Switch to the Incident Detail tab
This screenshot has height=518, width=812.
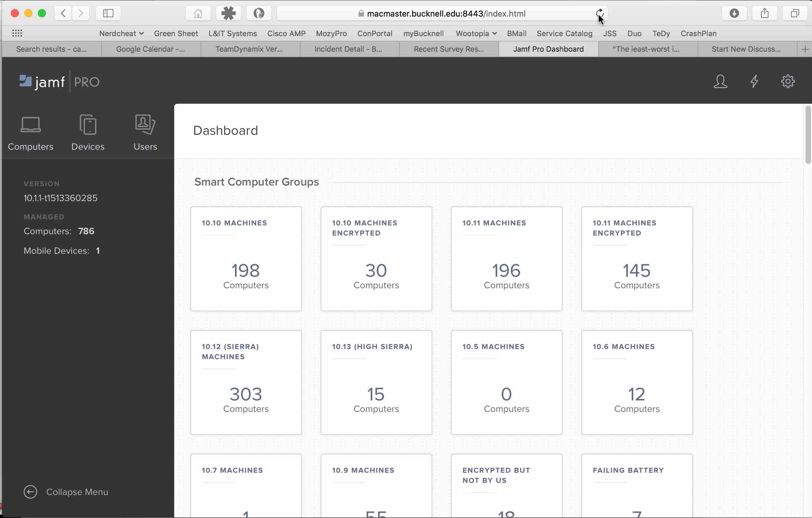click(348, 49)
